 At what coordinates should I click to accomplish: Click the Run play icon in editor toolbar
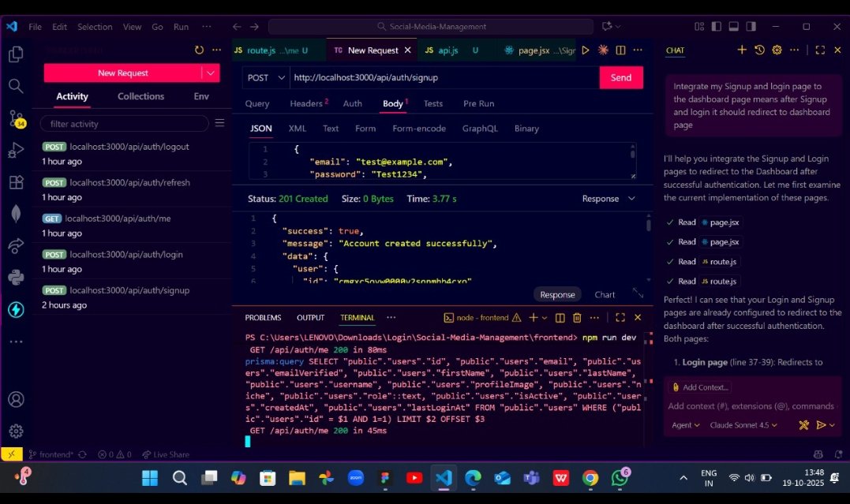(x=586, y=50)
